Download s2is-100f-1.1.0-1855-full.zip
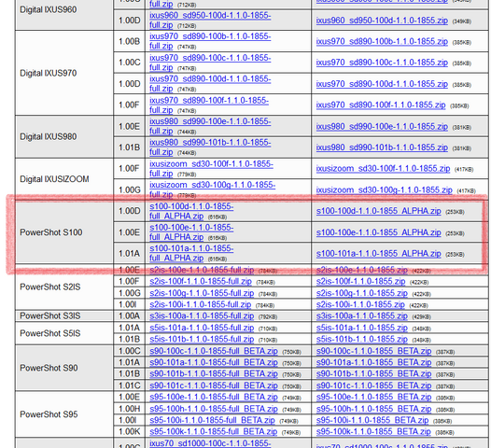491x448 pixels. click(x=201, y=282)
